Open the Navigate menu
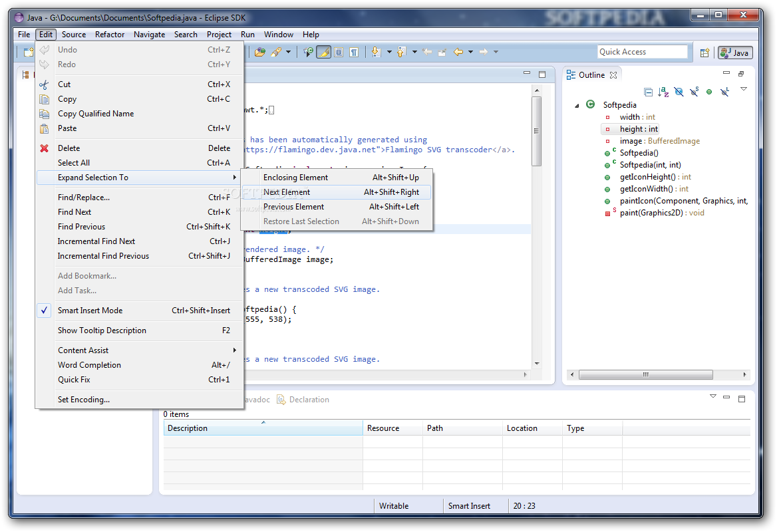The height and width of the screenshot is (532, 777). [149, 35]
